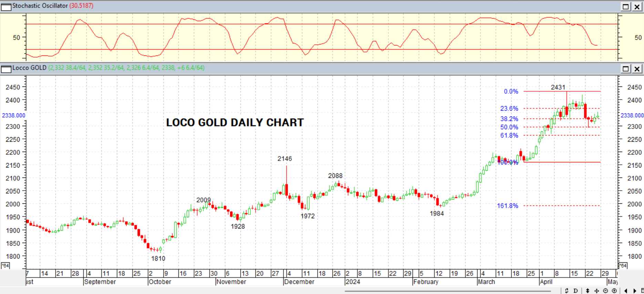The image size is (644, 294).
Task: Click the 2338.000 current price marker on left axis
Action: tap(14, 115)
